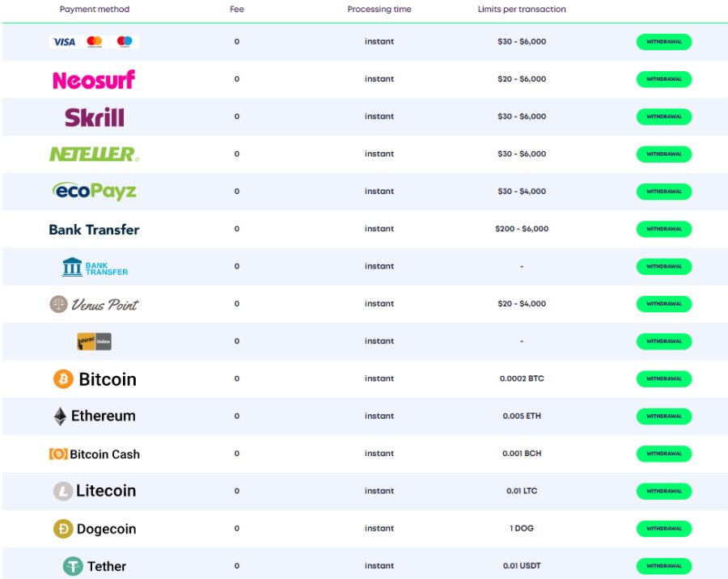Click the Tether logo
Viewport: 728px width, 579px height.
tap(94, 566)
